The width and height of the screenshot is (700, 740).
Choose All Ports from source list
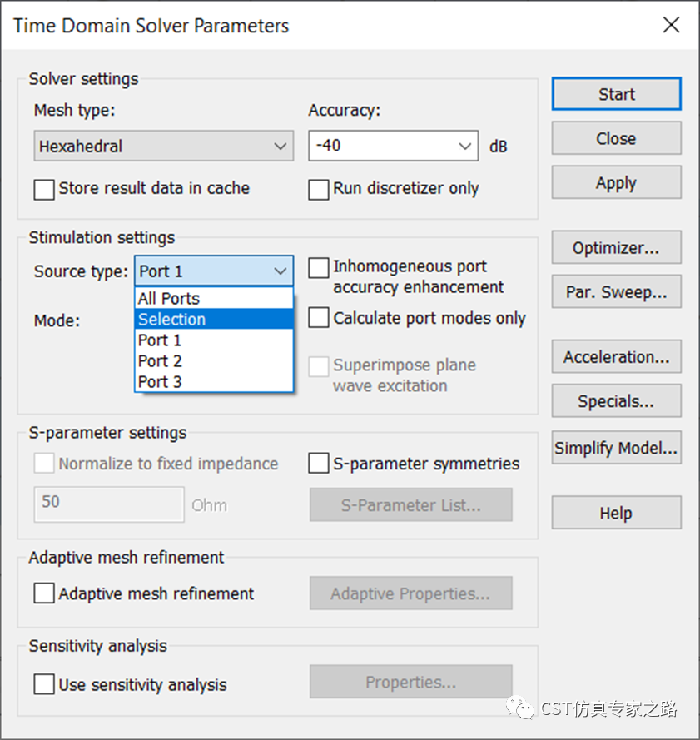pyautogui.click(x=214, y=298)
